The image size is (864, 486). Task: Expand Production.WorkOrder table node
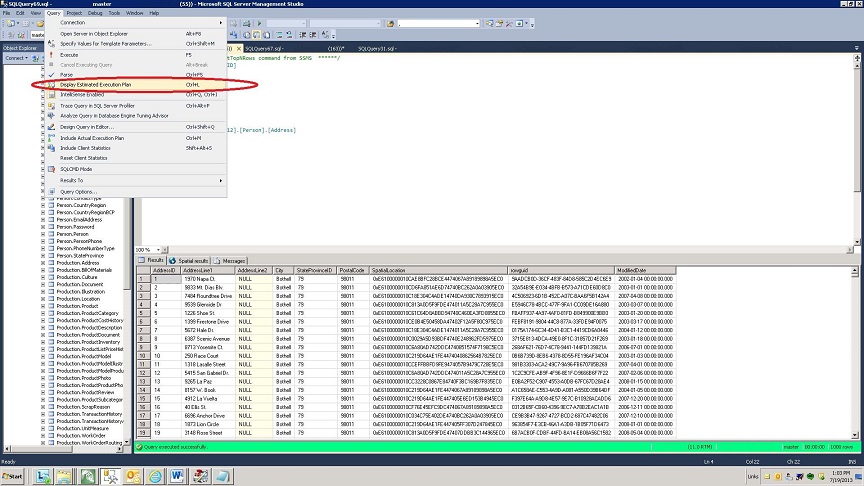point(43,435)
